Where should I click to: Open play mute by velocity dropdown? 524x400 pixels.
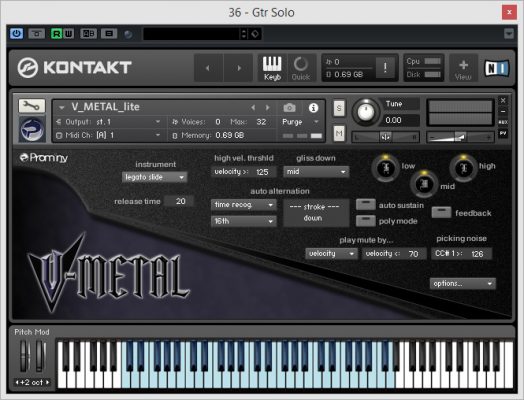click(331, 254)
